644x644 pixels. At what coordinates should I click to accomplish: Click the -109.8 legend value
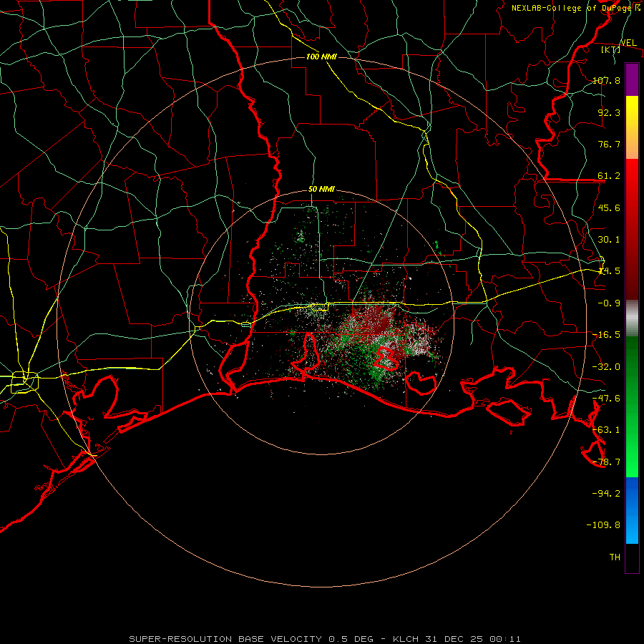(x=604, y=525)
